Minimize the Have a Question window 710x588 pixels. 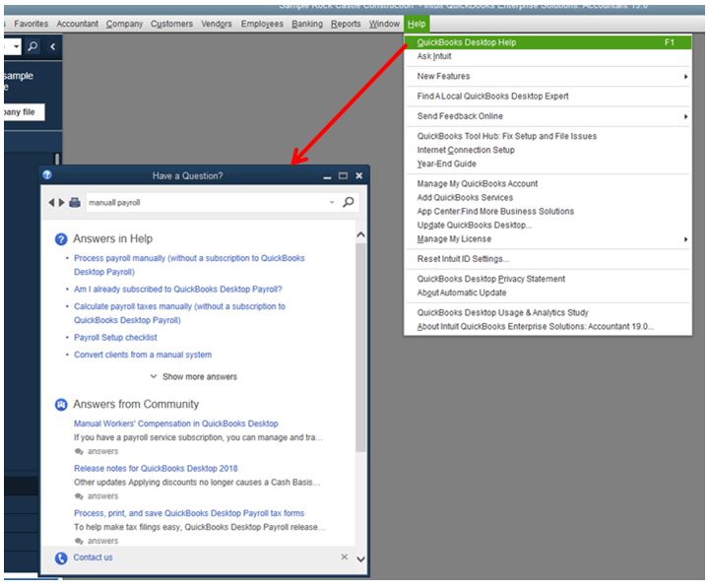[x=327, y=175]
